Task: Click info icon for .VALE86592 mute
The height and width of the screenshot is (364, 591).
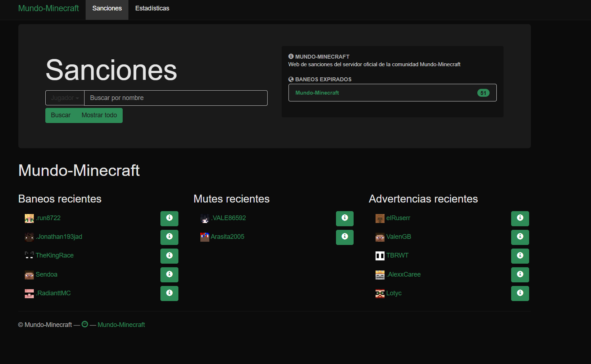Action: 345,218
